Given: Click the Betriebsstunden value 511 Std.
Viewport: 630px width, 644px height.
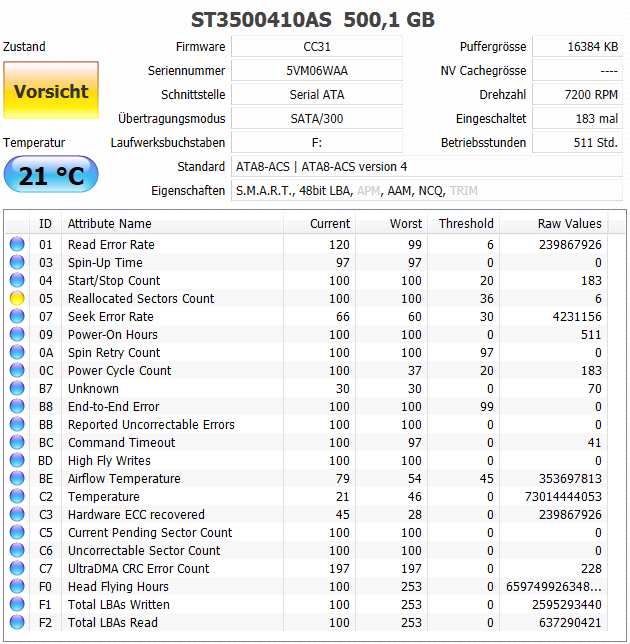Looking at the screenshot, I should (577, 143).
